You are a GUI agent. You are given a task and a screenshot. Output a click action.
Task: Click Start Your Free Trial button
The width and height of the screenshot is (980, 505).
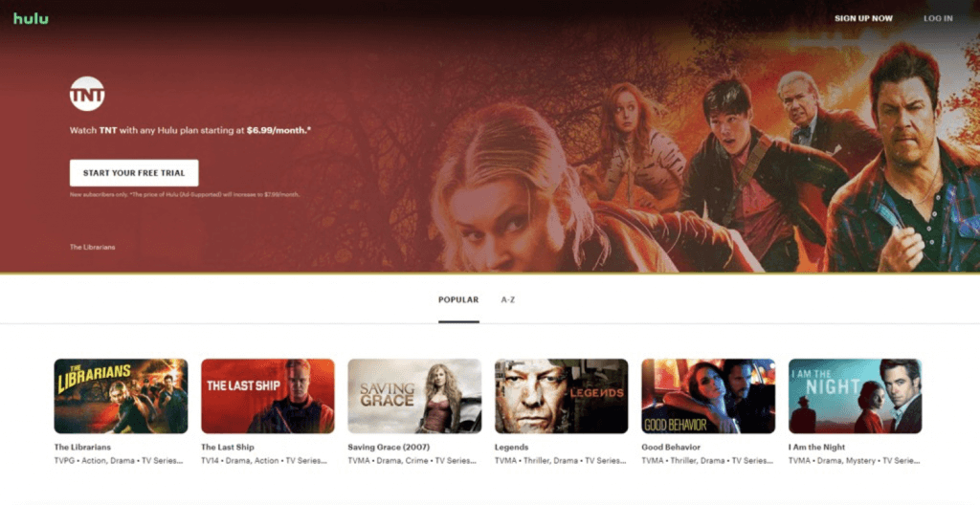pos(134,172)
